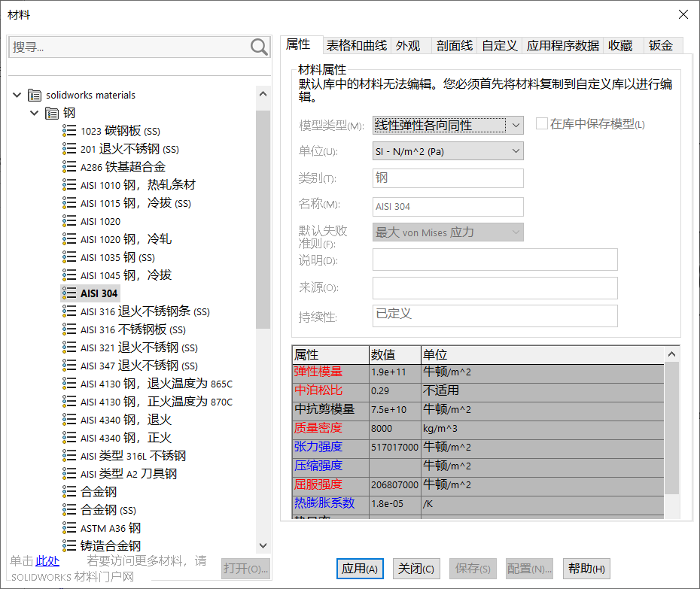This screenshot has height=589, width=700.
Task: Select AISI 316 不锈钢板 in the tree
Action: click(x=132, y=329)
